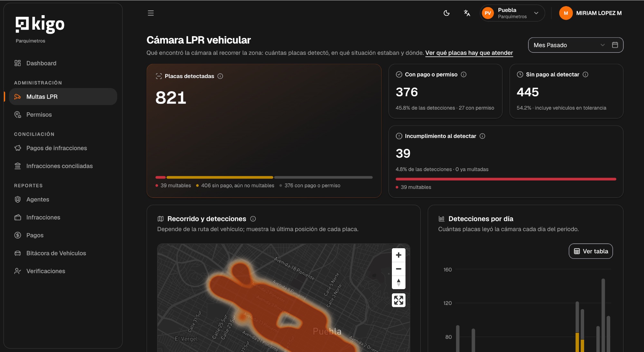Image resolution: width=644 pixels, height=352 pixels.
Task: Click the red Incumplimiento progress bar
Action: [x=506, y=179]
